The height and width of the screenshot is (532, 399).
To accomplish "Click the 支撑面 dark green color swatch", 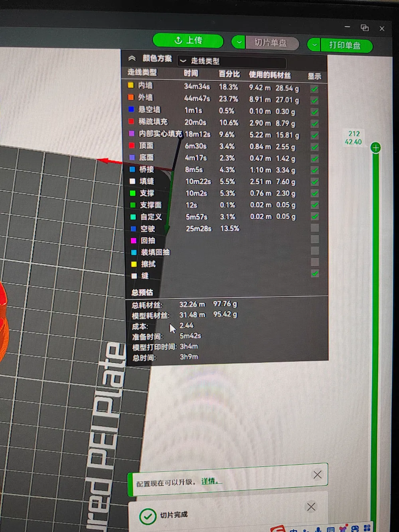I will tap(132, 205).
